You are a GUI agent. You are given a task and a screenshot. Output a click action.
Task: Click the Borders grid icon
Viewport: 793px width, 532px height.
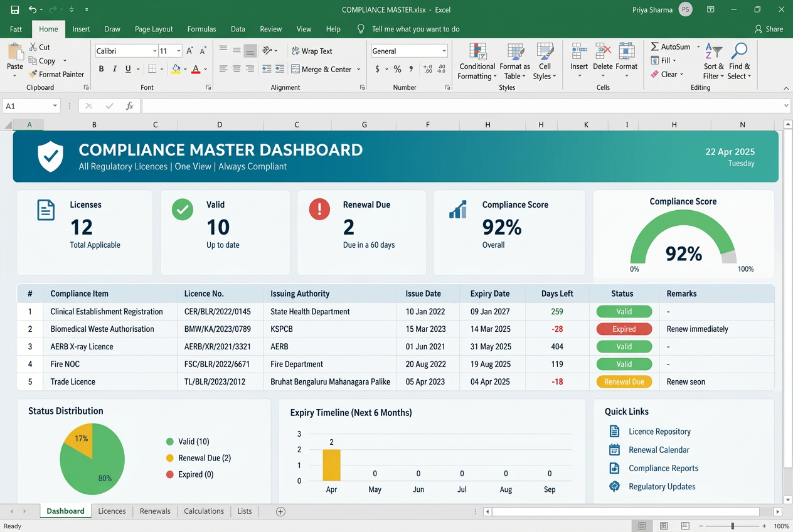[152, 69]
